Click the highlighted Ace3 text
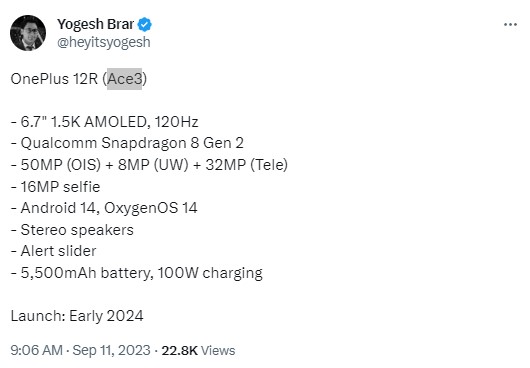The height and width of the screenshot is (368, 530). 125,79
